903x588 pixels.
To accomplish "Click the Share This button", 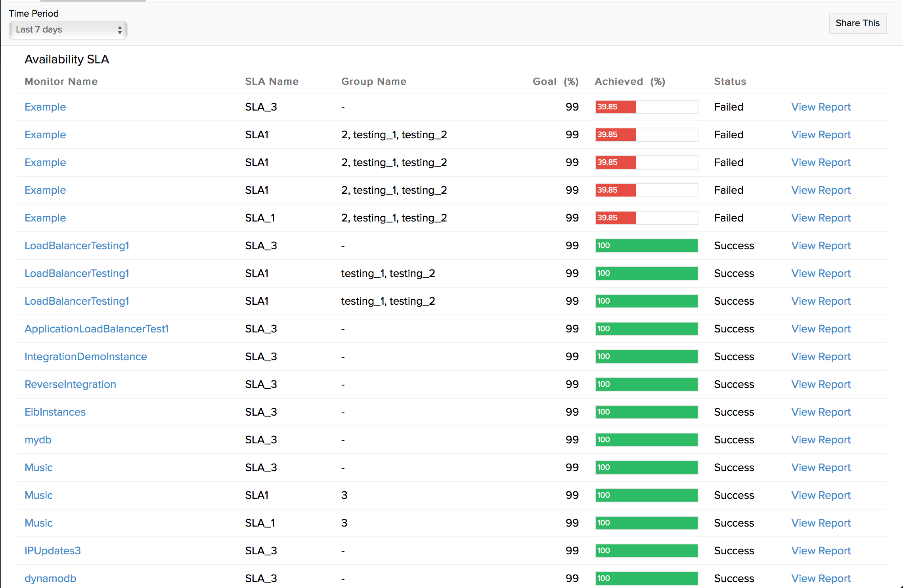I will 857,23.
